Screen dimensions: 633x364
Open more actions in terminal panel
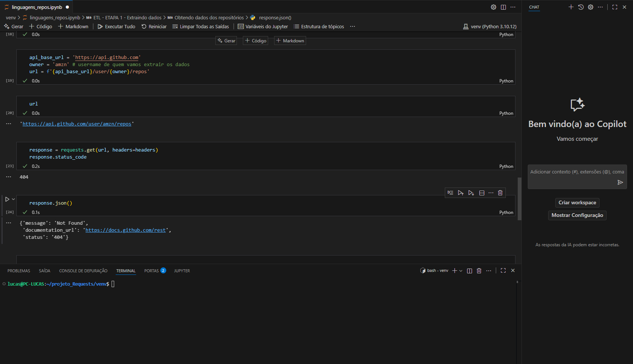coord(489,271)
